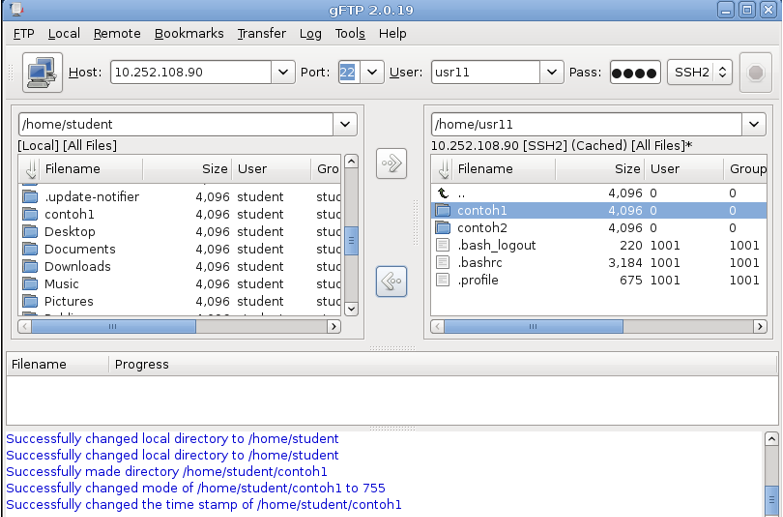This screenshot has width=783, height=517.
Task: Click the local pane scroll right arrow
Action: 334,327
